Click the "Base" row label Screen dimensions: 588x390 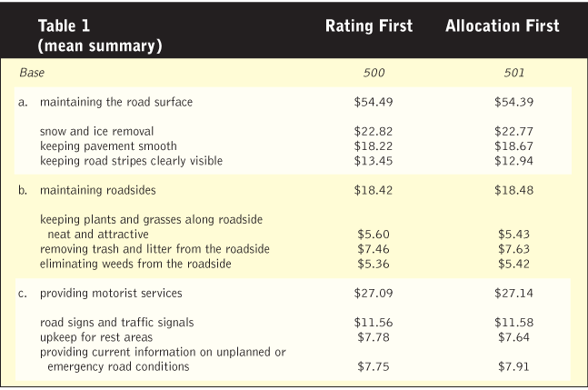pos(33,72)
